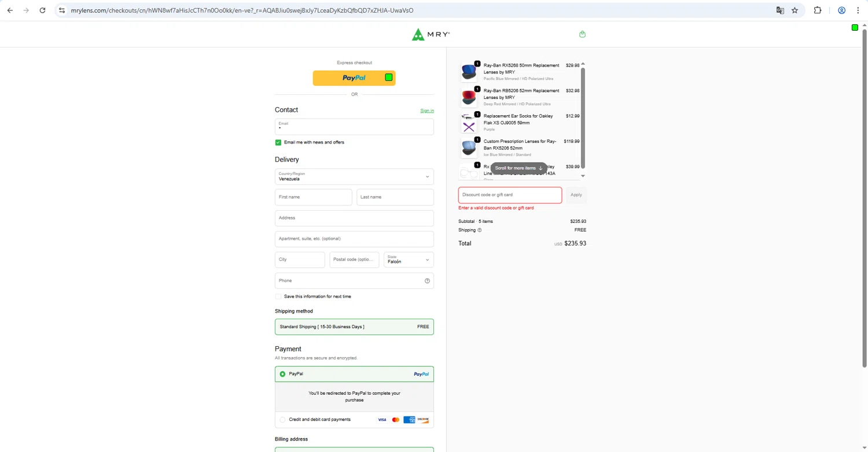The width and height of the screenshot is (868, 452).
Task: Open the State dropdown showing Falcón
Action: pos(409,260)
